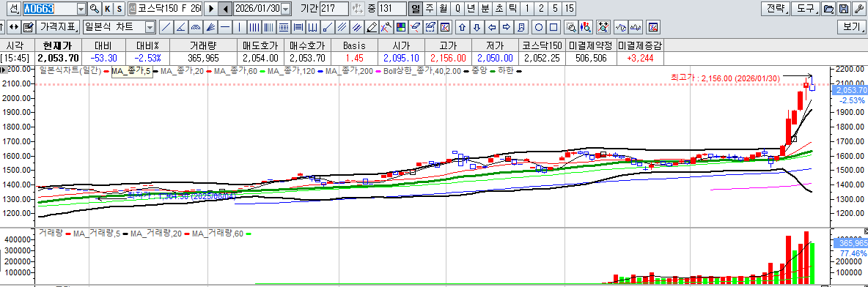Select the Fibonacci arc tool
This screenshot has height=287, width=868.
[196, 26]
